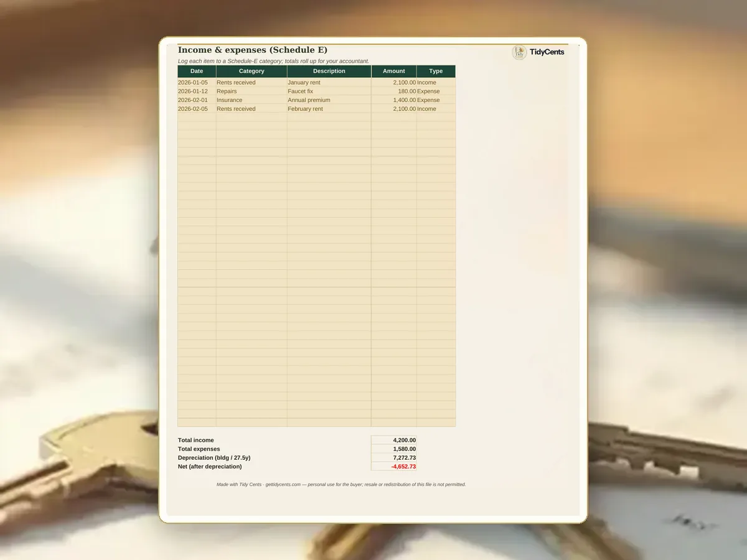The width and height of the screenshot is (747, 560).
Task: Click the Income type cell for January rent
Action: 436,83
